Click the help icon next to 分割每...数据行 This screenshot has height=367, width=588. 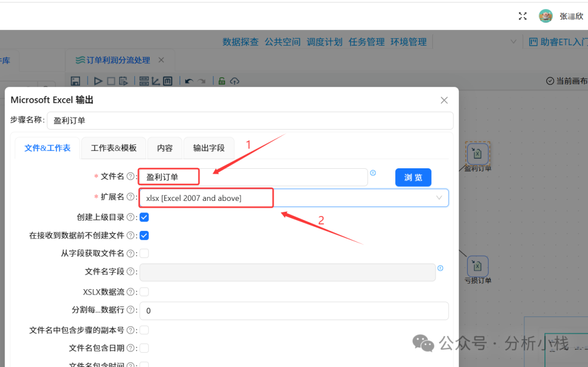click(x=131, y=310)
